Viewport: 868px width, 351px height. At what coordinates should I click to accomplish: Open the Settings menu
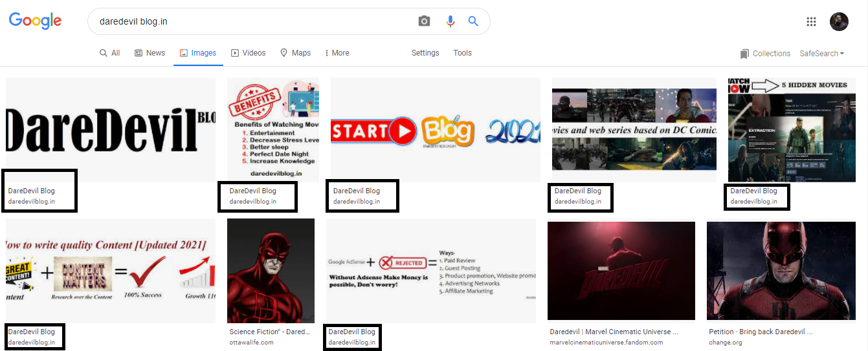tap(425, 53)
